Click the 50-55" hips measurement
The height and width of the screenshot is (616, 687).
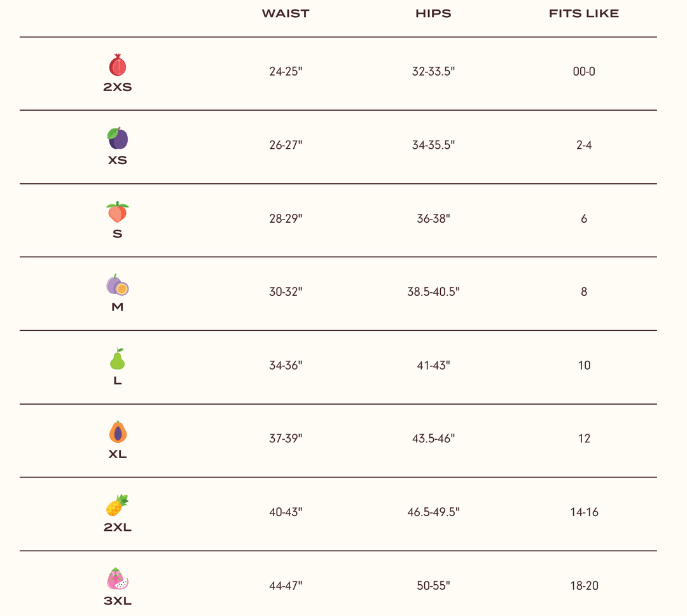point(433,585)
